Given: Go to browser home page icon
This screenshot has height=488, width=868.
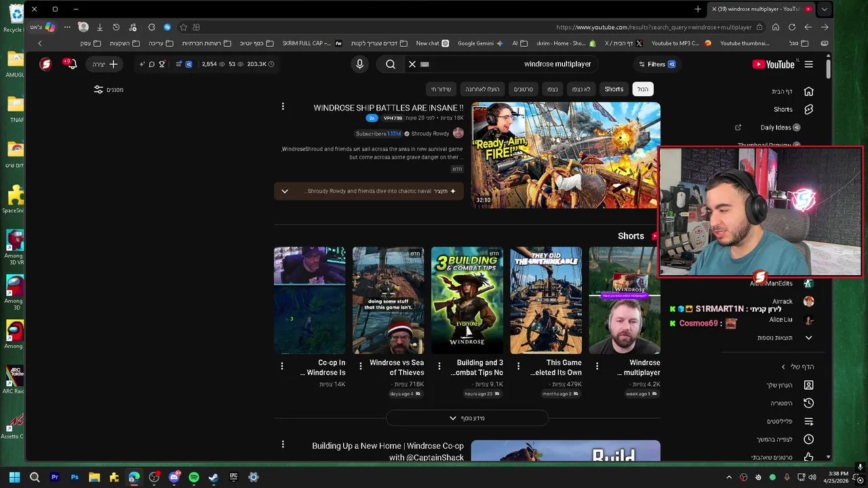Looking at the screenshot, I should pyautogui.click(x=775, y=27).
